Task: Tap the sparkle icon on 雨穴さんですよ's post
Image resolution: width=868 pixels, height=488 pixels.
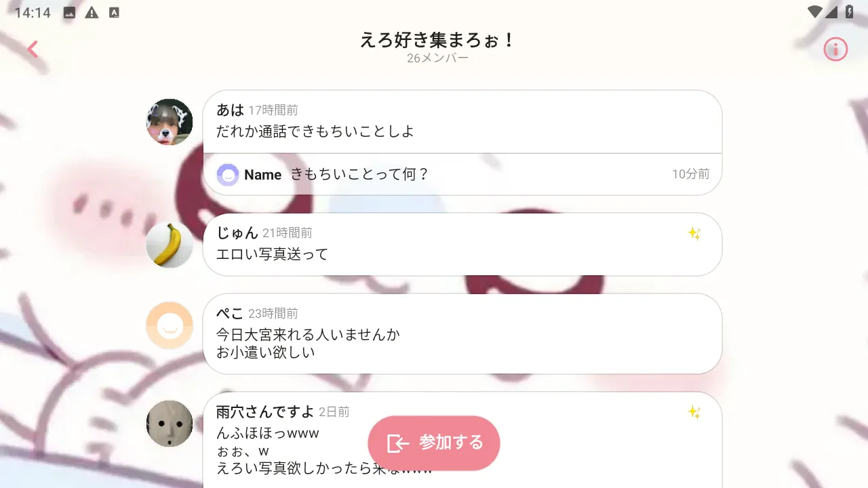Action: tap(694, 412)
